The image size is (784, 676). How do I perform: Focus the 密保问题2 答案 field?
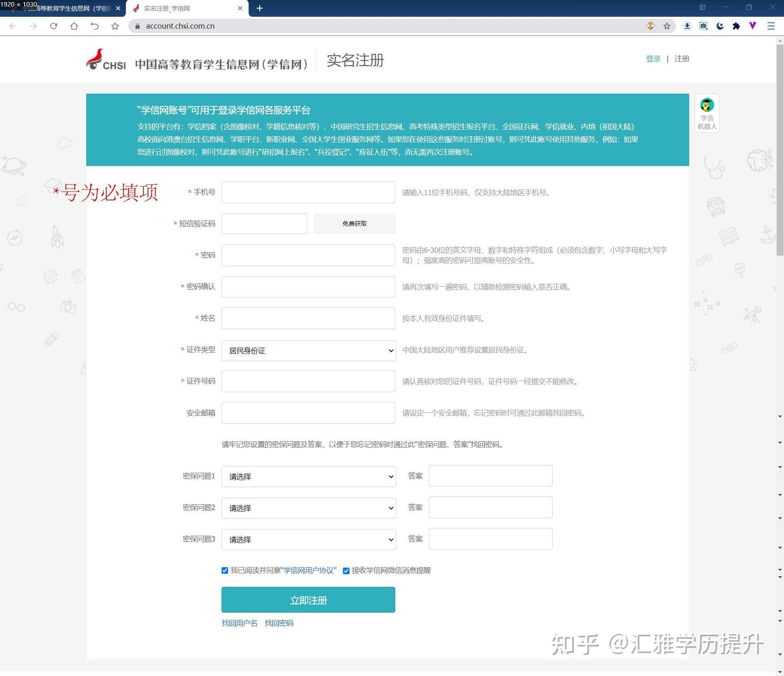[491, 508]
